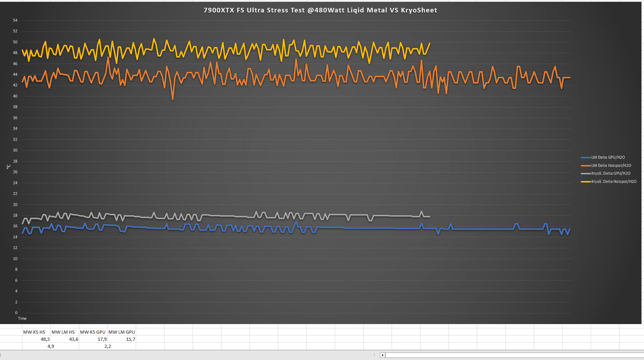The width and height of the screenshot is (644, 360).
Task: Select the cell containing 48,5
Action: [x=36, y=339]
